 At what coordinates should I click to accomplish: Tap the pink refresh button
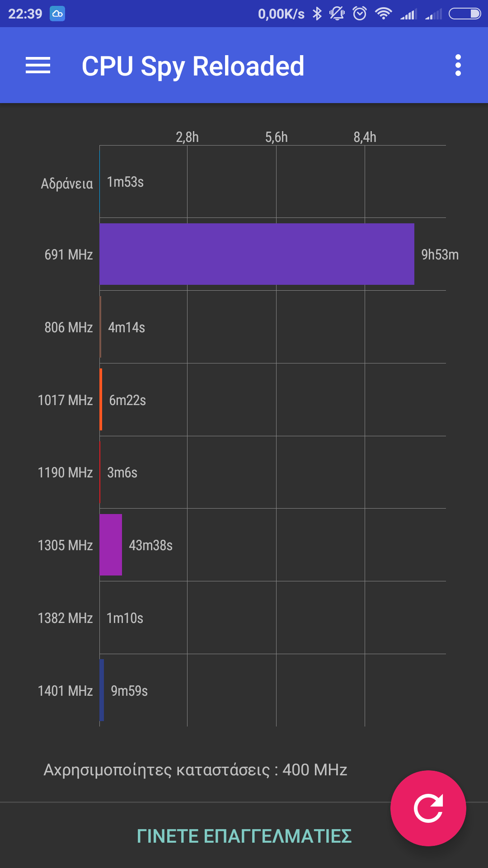click(428, 808)
